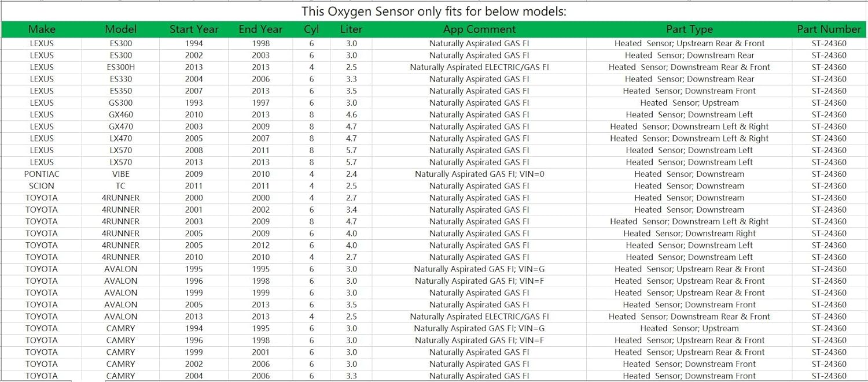The image size is (868, 382).
Task: Click the Make column header
Action: coord(42,29)
